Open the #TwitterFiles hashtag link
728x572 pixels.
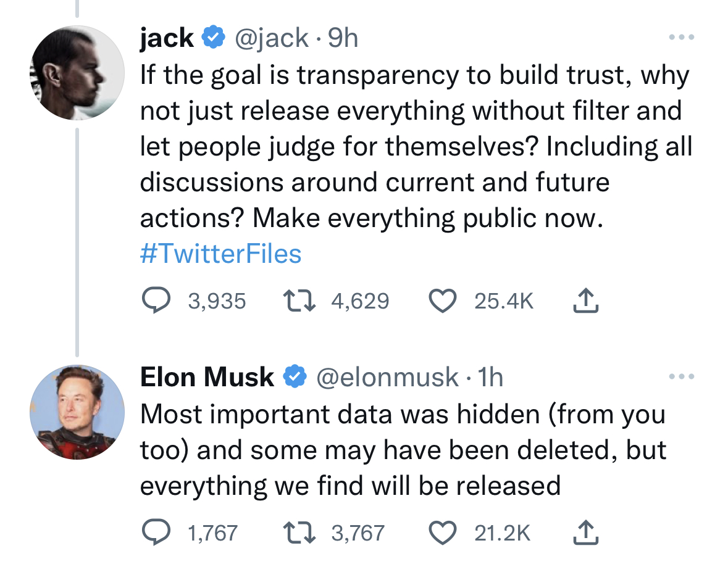pos(221,254)
